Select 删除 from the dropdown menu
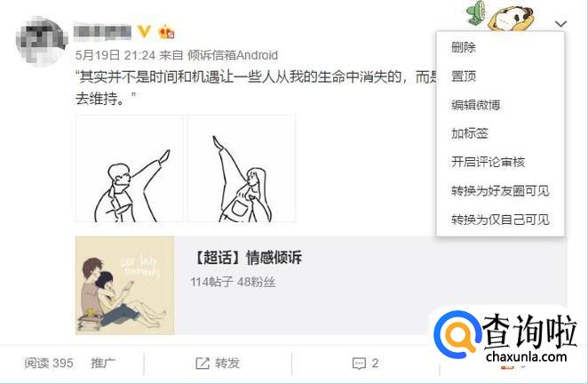 click(x=464, y=47)
